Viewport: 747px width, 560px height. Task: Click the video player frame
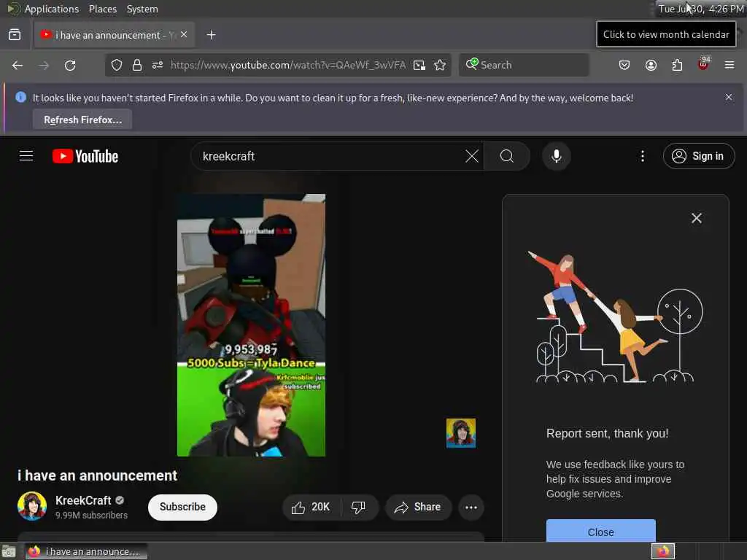pos(252,325)
